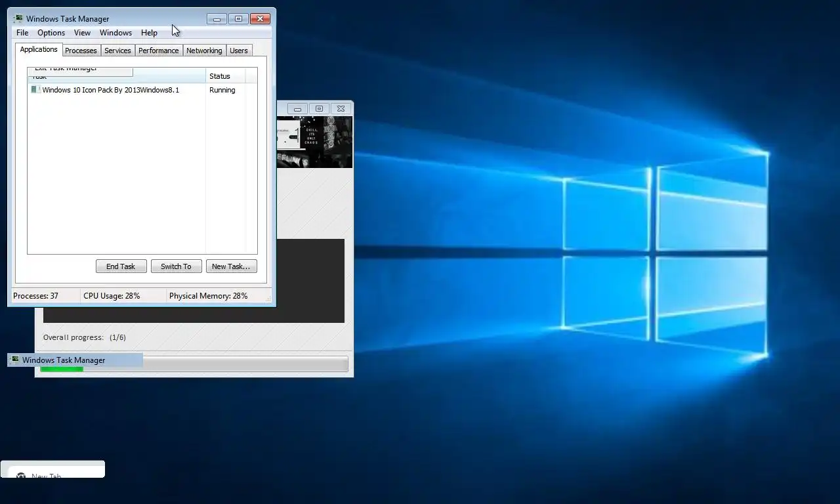Close the Windows Task Manager window
Viewport: 840px width, 504px height.
pyautogui.click(x=261, y=19)
